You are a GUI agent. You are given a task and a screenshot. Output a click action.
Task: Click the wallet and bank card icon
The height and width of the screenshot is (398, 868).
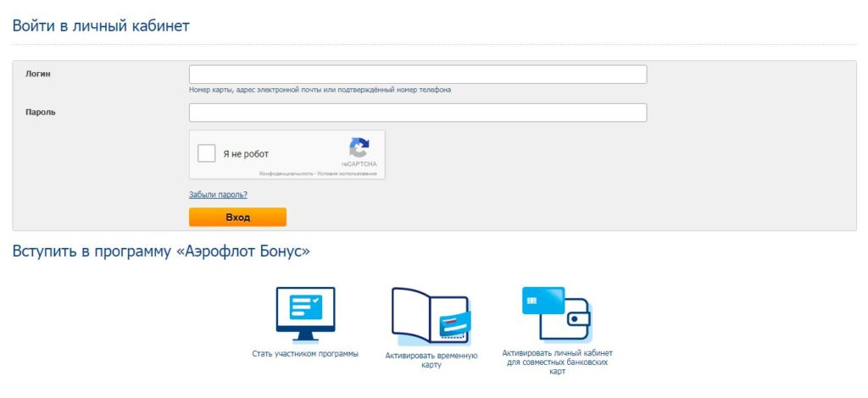pos(557,314)
